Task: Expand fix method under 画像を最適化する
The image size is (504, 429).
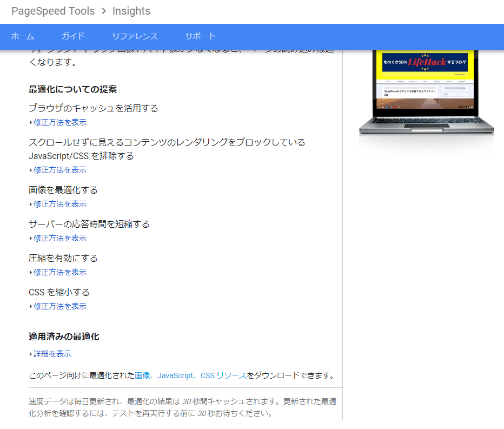Action: [59, 204]
